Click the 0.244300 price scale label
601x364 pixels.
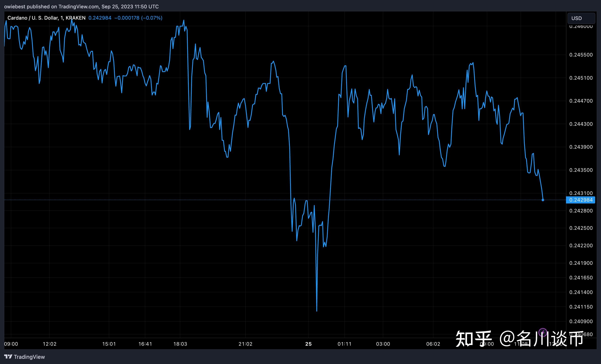point(581,124)
